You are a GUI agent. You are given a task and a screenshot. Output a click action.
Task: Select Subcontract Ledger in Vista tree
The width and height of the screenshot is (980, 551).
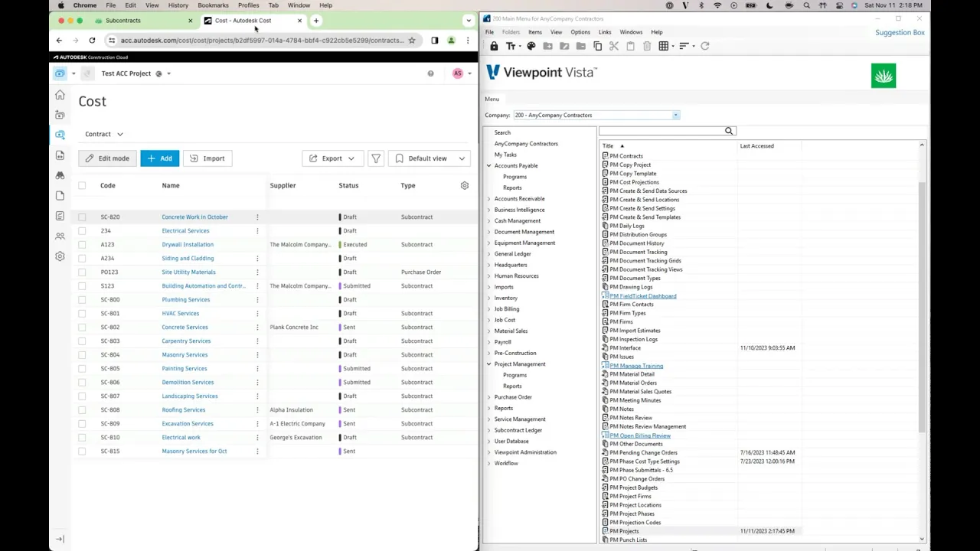[518, 430]
